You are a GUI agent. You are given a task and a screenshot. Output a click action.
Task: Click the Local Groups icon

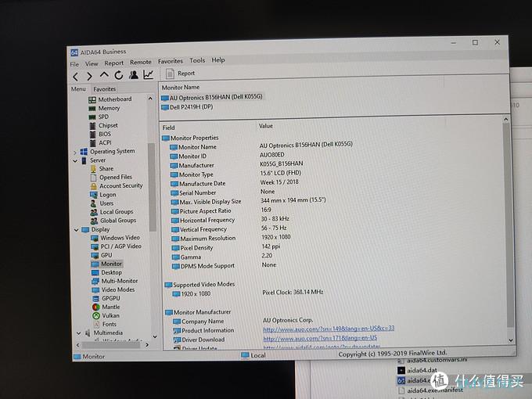pyautogui.click(x=94, y=212)
